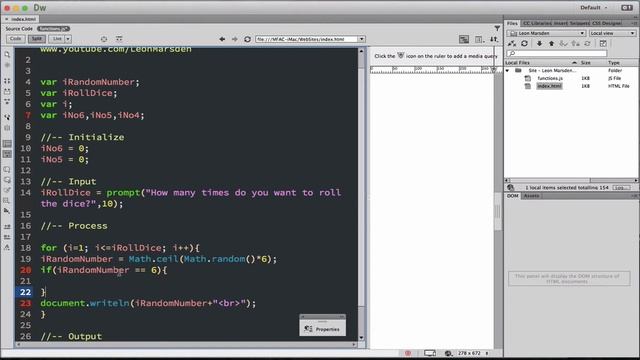Image resolution: width=640 pixels, height=360 pixels.
Task: Switch to the index.html document tab
Action: [x=21, y=19]
